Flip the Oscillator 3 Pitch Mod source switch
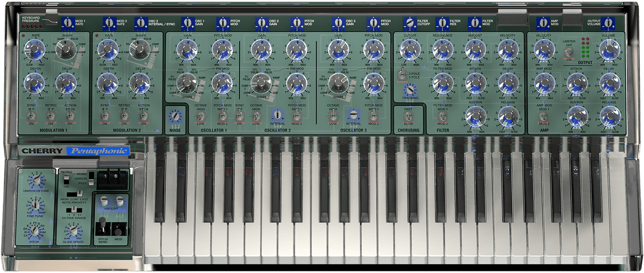Screen dimensions: 644x273 [x=374, y=114]
